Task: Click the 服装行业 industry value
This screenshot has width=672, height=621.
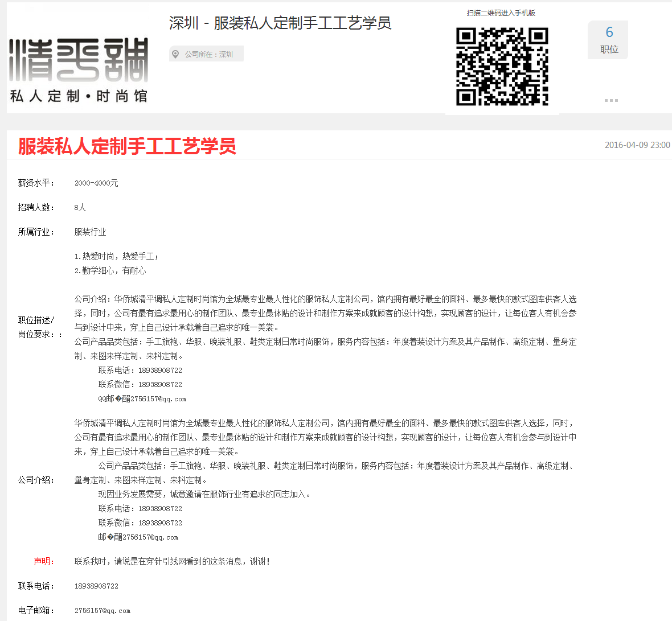Action: pos(90,232)
